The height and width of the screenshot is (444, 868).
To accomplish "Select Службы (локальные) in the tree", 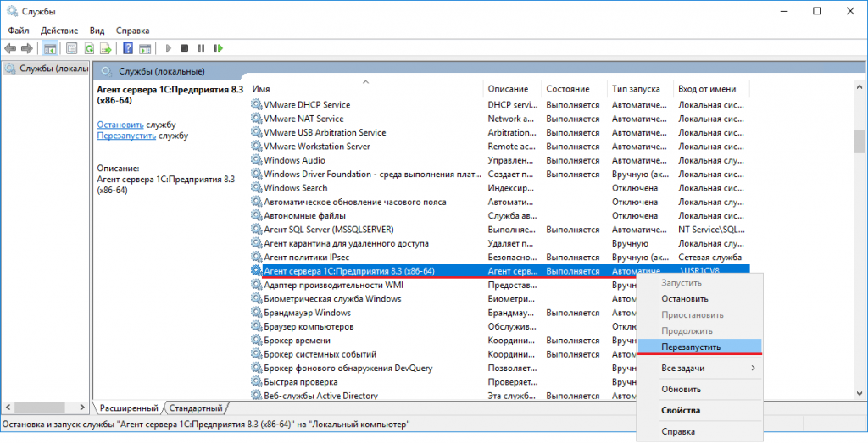I will click(x=46, y=69).
